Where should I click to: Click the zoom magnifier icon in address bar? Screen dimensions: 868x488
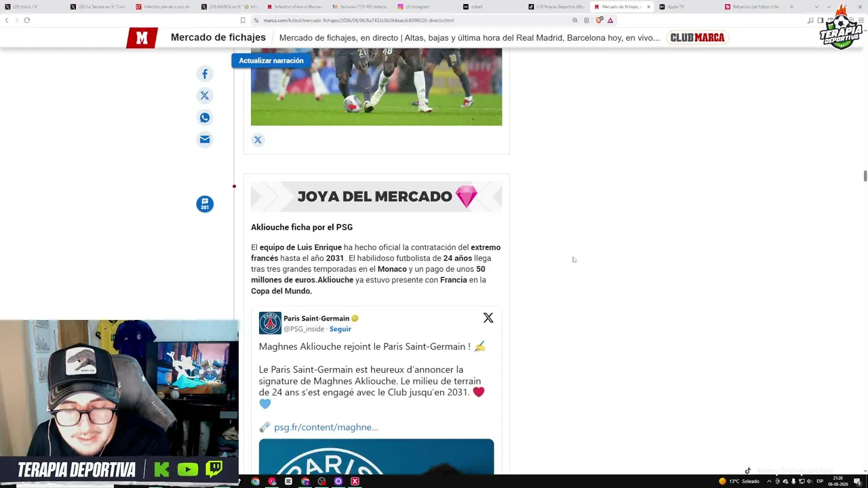(x=575, y=20)
